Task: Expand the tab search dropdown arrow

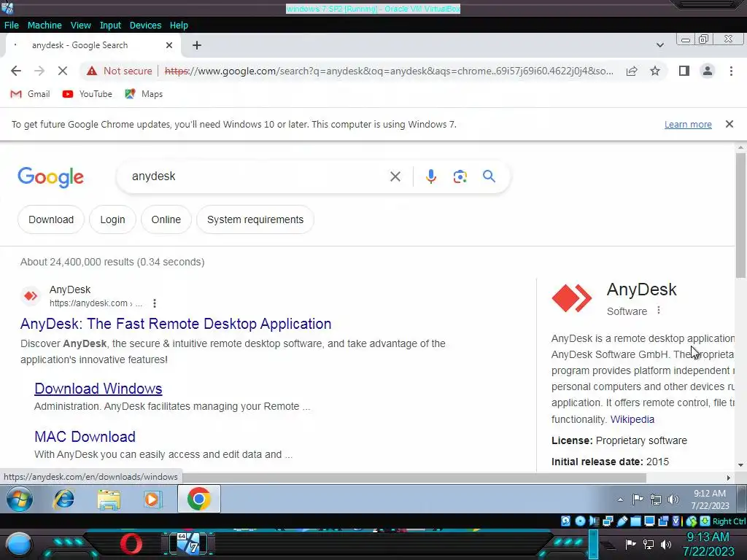Action: 659,45
